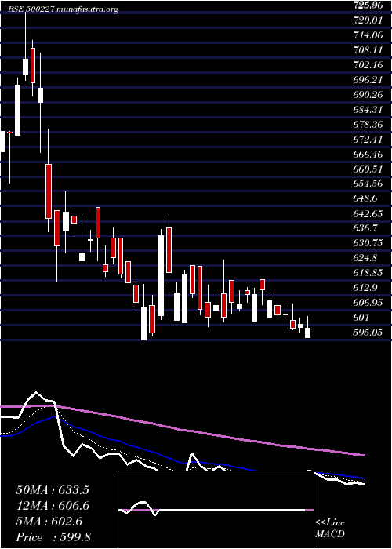The image size is (392, 549).
Task: Select the 648.6 price axis label
Action: 365,199
